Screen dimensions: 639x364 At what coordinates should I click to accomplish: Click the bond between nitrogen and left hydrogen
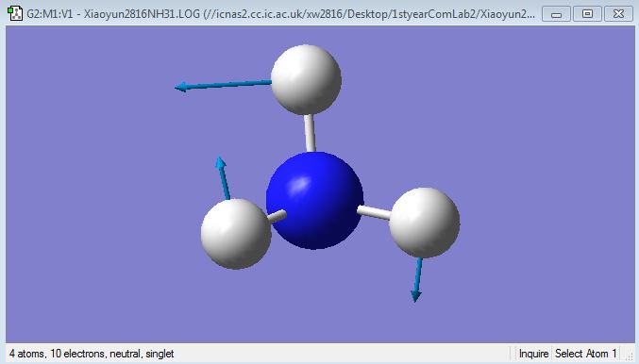point(277,216)
